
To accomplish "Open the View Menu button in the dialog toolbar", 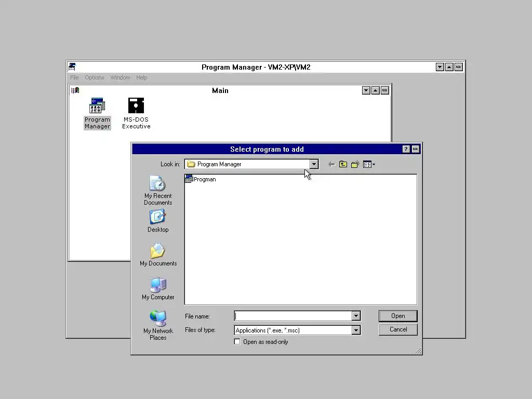I will coord(369,164).
